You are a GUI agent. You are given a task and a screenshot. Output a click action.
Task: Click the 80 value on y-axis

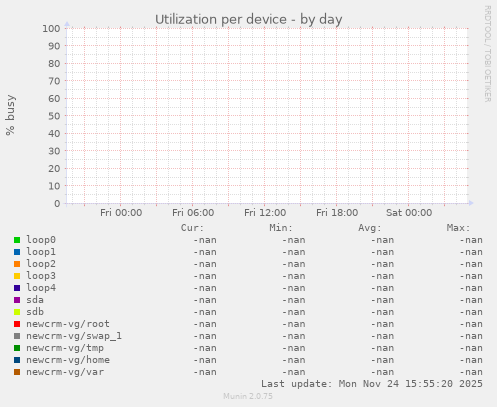(54, 64)
